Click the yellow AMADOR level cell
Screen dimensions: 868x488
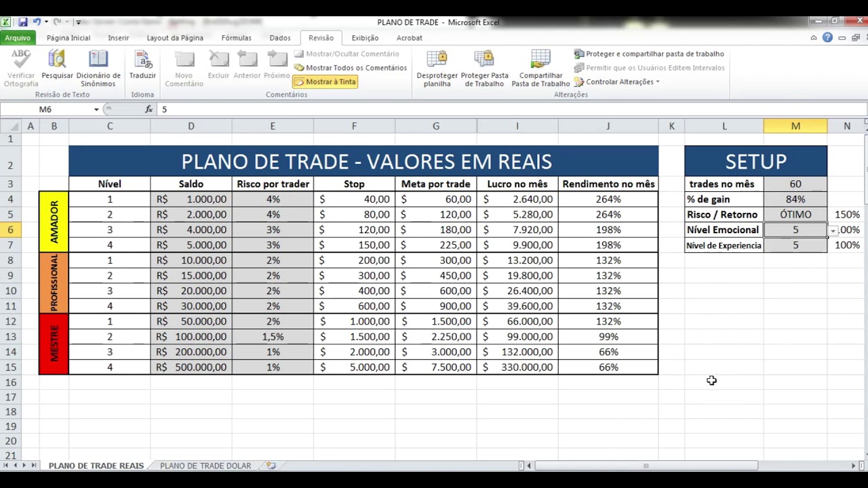54,222
